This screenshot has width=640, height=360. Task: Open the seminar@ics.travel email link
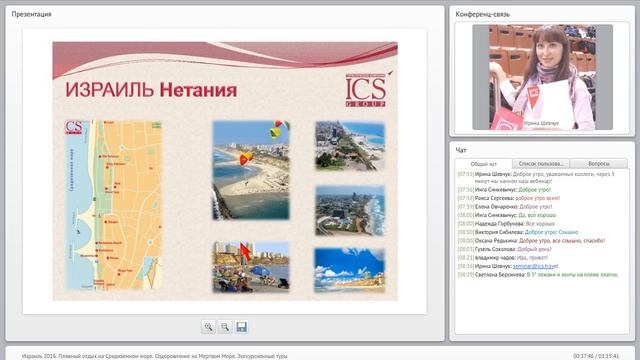click(535, 266)
